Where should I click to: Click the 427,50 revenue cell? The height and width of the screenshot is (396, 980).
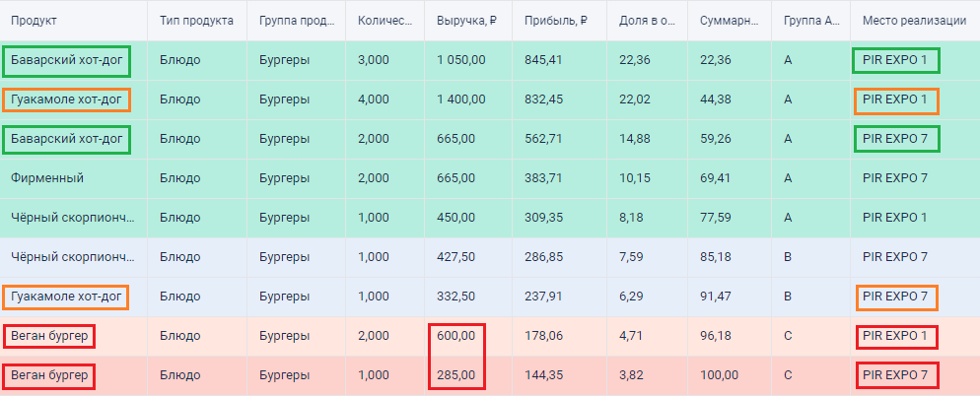coord(455,257)
